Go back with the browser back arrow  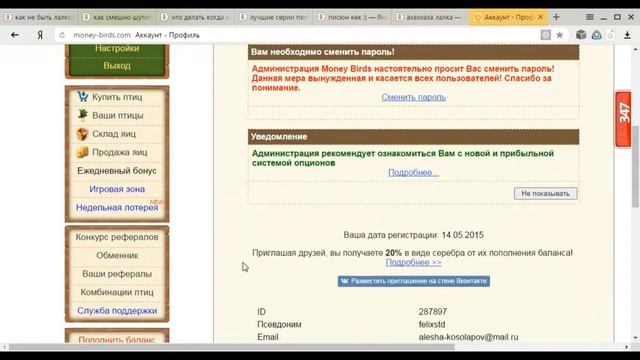(x=15, y=35)
